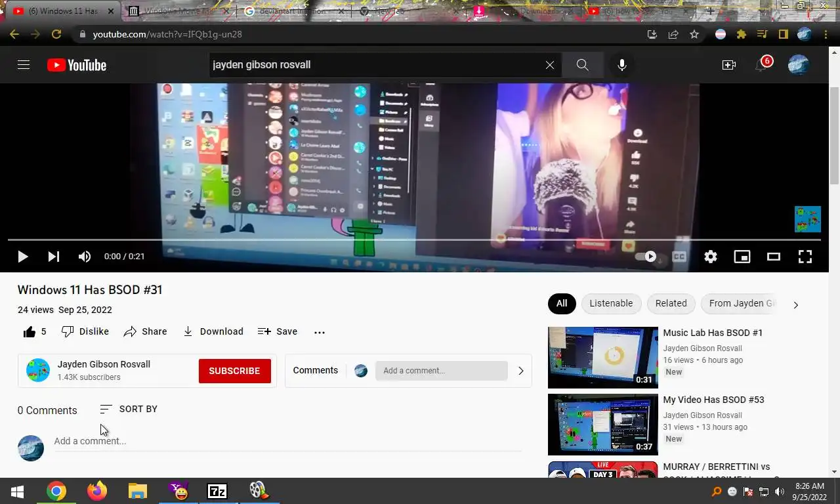Viewport: 840px width, 504px height.
Task: Open 'Music Lab Has BSOD #1' thumbnail
Action: coord(603,358)
